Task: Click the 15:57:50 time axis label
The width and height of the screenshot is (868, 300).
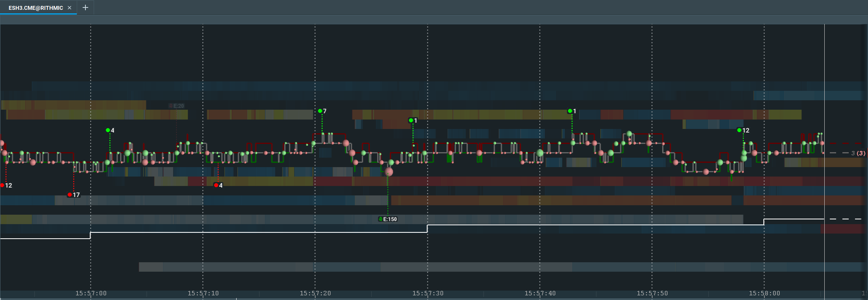Action: (652, 293)
